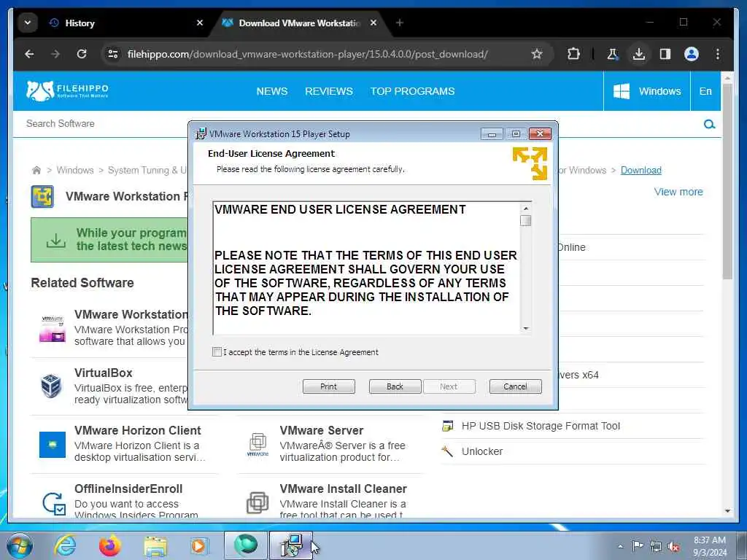Cancel the VMware Player setup

pos(516,386)
